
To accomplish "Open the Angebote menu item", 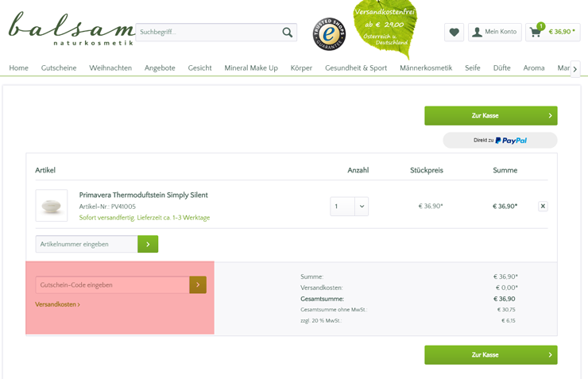I will pos(160,68).
